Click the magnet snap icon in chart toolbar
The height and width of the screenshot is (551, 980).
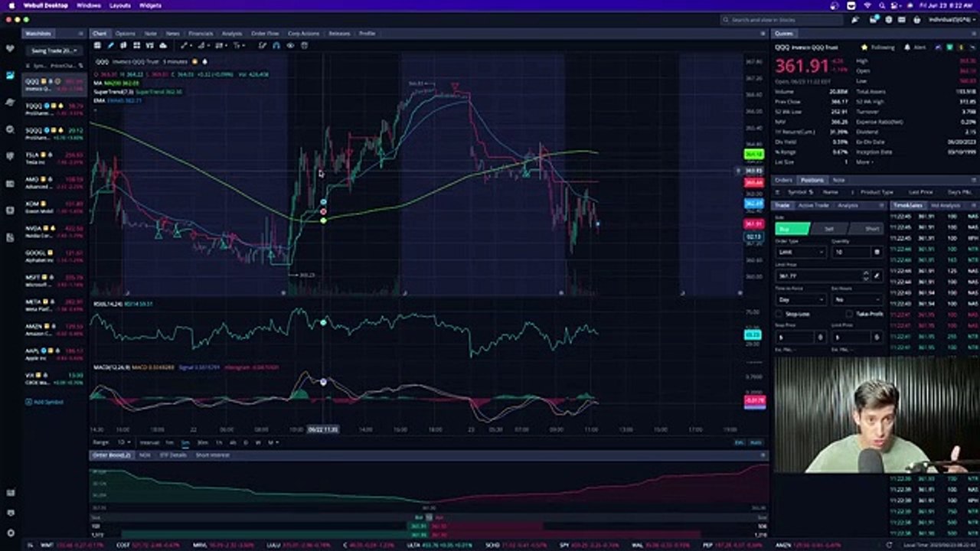click(276, 45)
